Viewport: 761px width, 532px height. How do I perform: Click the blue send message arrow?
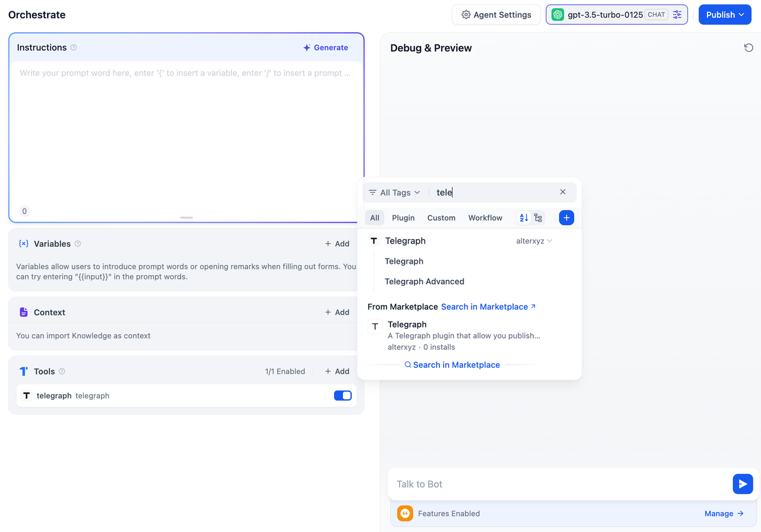click(x=743, y=484)
